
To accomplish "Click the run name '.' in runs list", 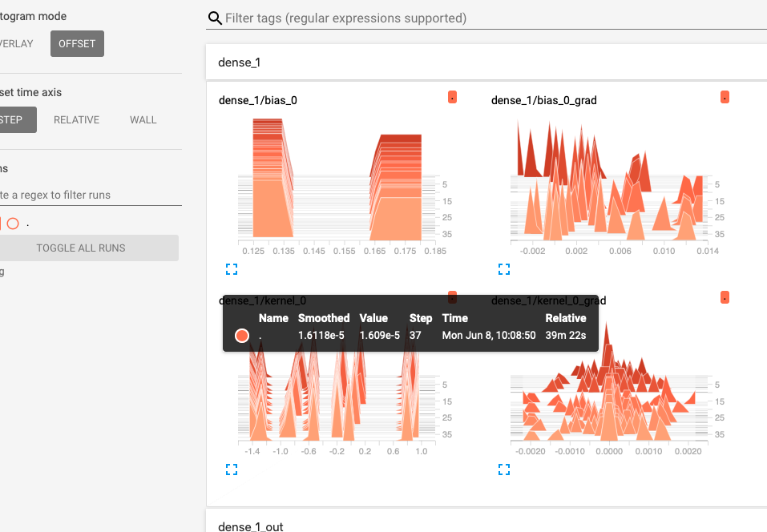I will pyautogui.click(x=28, y=224).
